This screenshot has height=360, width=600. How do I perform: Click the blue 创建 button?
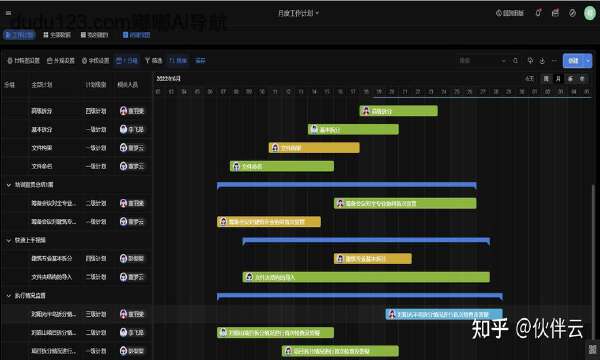click(x=573, y=60)
